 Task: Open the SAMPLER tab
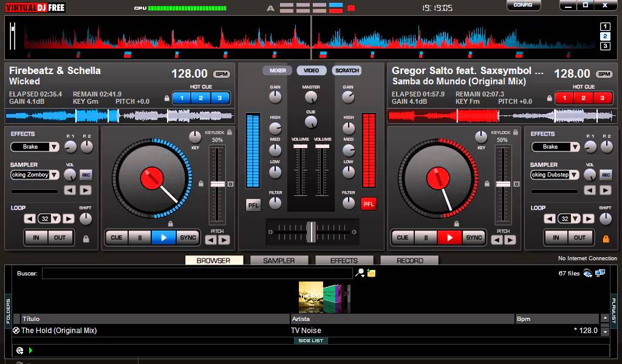[x=279, y=261]
